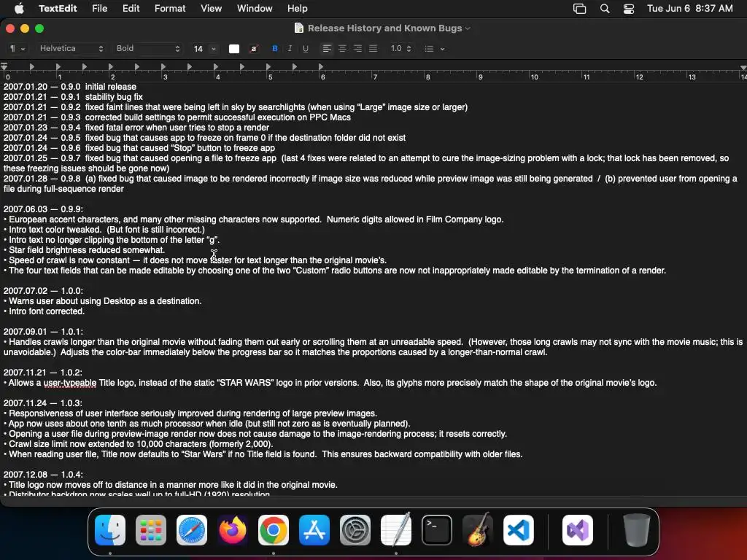Open Visual Studio from the Dock
Viewport: 747px width, 560px height.
578,530
